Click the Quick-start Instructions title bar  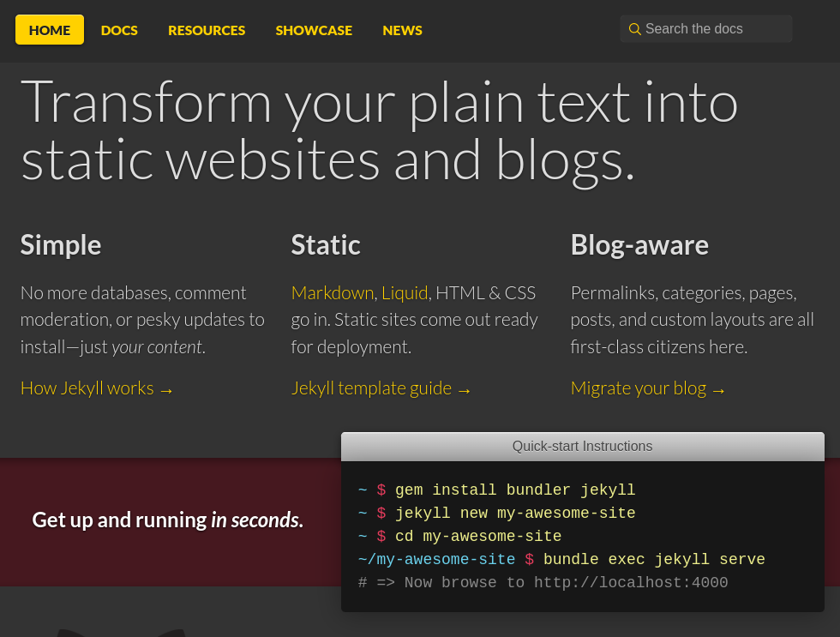(582, 447)
